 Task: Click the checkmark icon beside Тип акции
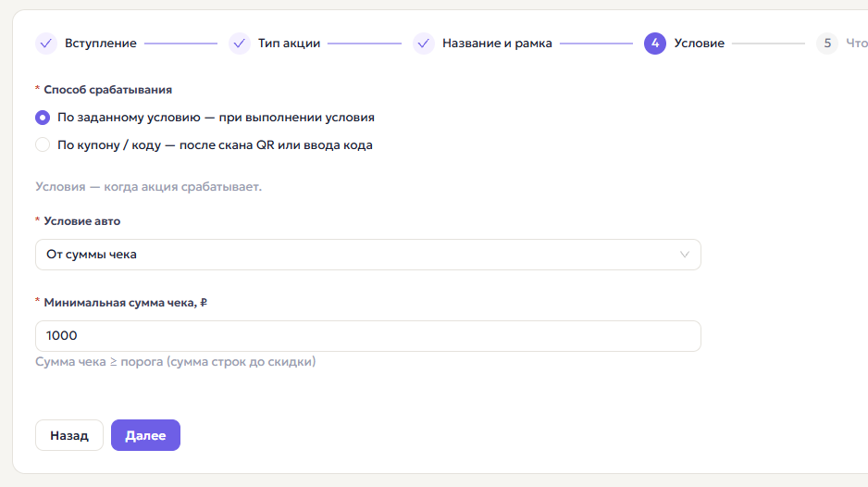(x=239, y=44)
